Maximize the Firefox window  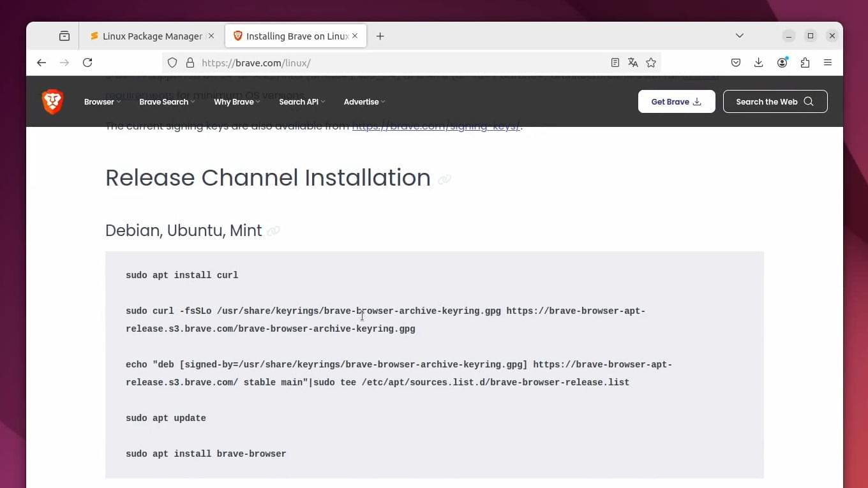point(811,36)
